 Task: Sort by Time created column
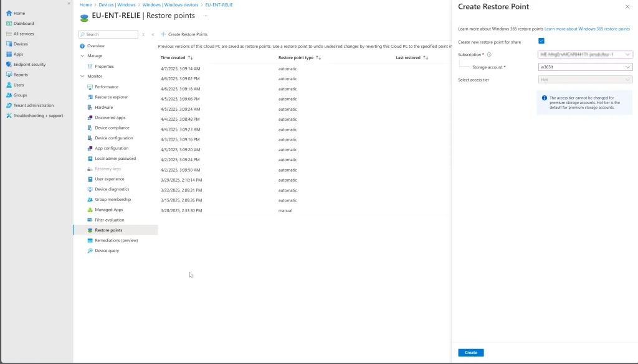tap(176, 58)
